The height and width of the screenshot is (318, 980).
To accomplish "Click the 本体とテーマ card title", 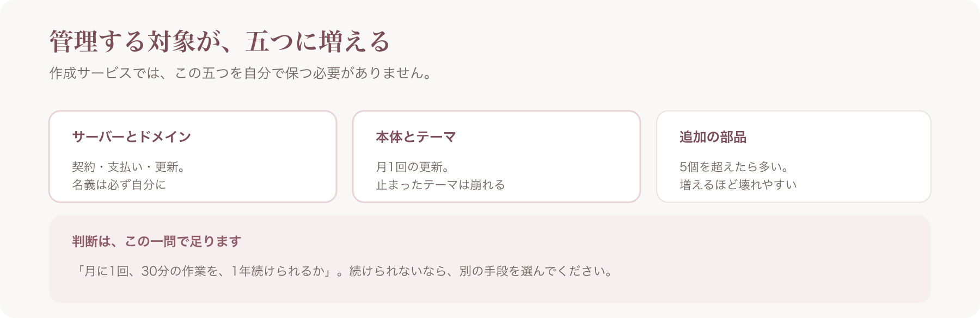I will tap(416, 137).
